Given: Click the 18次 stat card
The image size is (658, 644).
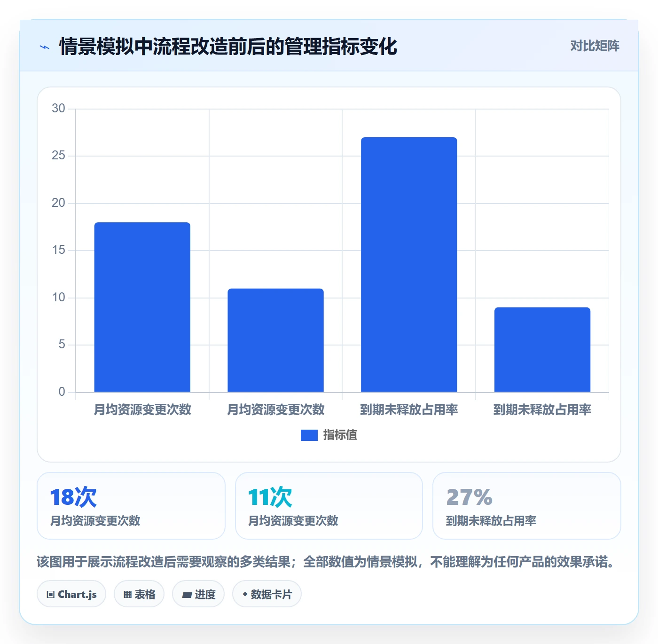Looking at the screenshot, I should click(131, 506).
